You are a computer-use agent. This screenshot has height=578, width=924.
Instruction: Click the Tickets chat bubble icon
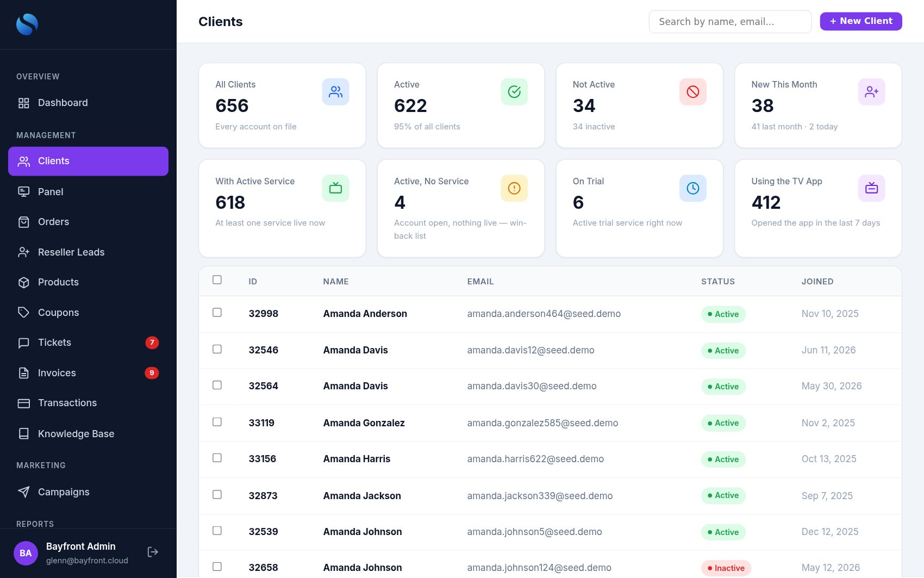click(24, 343)
